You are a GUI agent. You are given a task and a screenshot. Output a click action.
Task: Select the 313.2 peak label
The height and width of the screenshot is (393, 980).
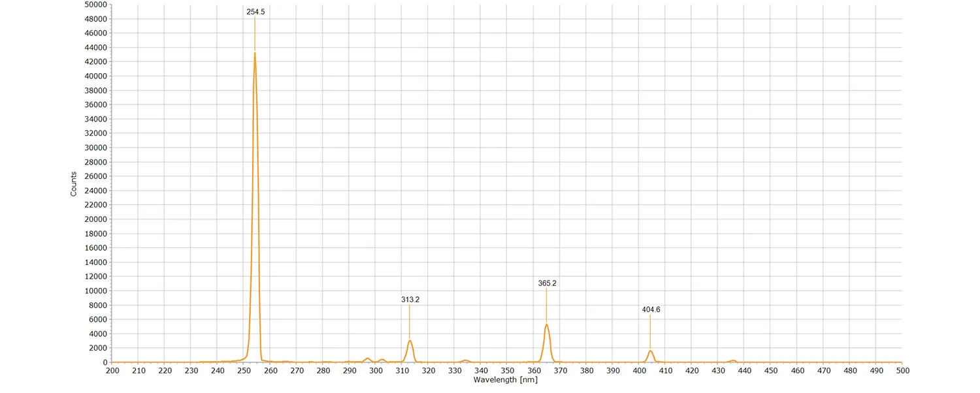(410, 300)
